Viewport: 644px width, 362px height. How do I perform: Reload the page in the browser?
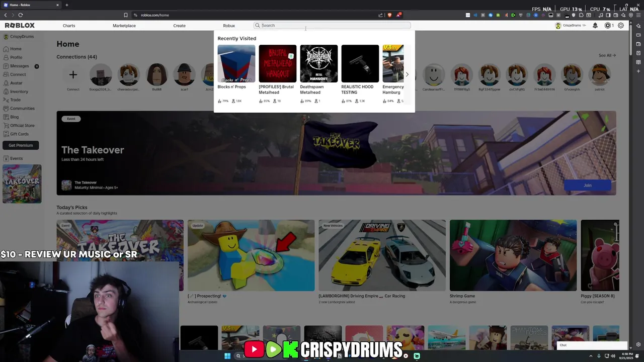click(x=21, y=15)
